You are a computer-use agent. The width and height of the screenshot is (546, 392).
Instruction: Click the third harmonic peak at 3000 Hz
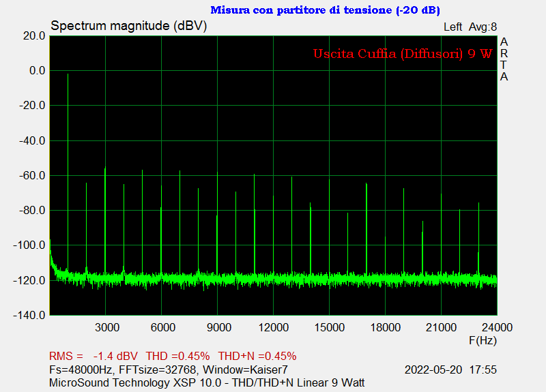[x=105, y=219]
